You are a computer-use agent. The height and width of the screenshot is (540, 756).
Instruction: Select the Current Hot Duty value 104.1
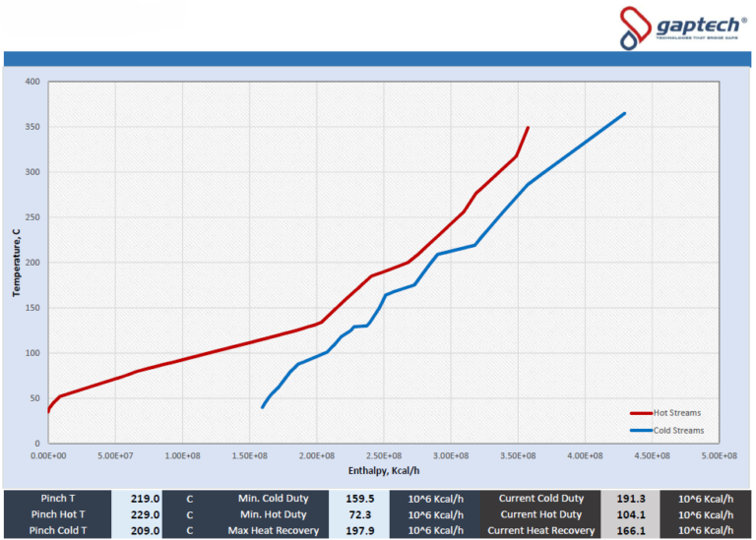tap(628, 514)
